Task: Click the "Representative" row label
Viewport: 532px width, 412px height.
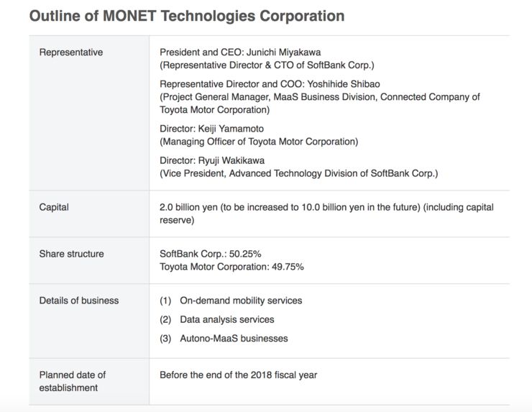Action: click(71, 52)
